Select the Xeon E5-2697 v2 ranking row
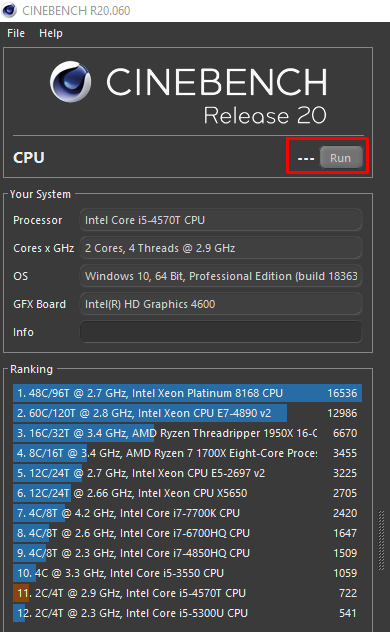The image size is (390, 632). coord(187,473)
